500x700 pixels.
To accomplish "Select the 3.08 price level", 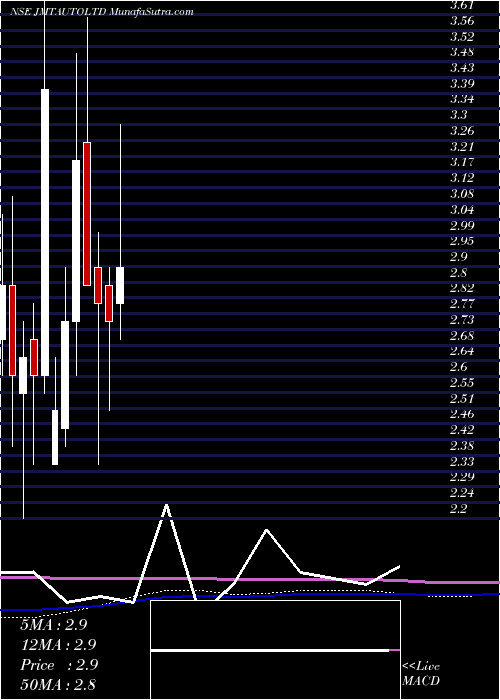I will (462, 194).
